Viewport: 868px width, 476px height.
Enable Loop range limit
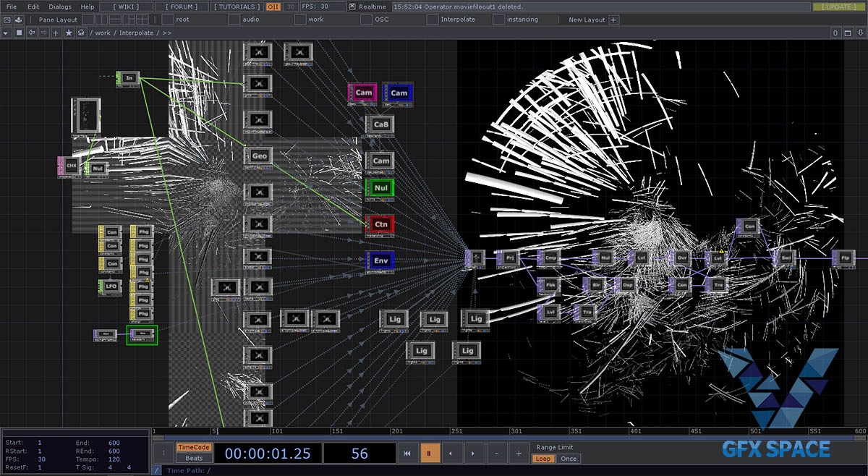[x=543, y=459]
